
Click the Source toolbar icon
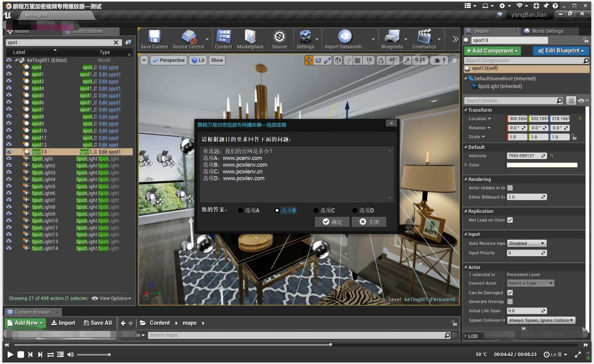279,40
